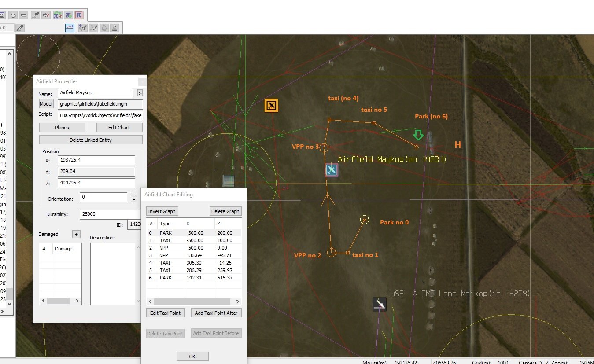Expand name options with the > button

pos(140,93)
